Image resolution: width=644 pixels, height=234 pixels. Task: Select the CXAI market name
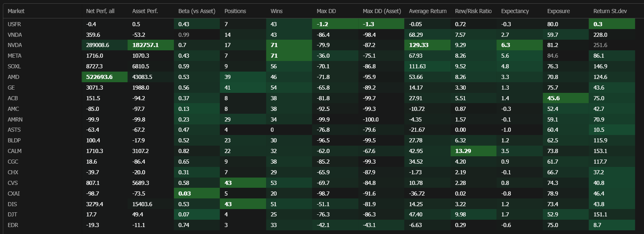point(14,193)
